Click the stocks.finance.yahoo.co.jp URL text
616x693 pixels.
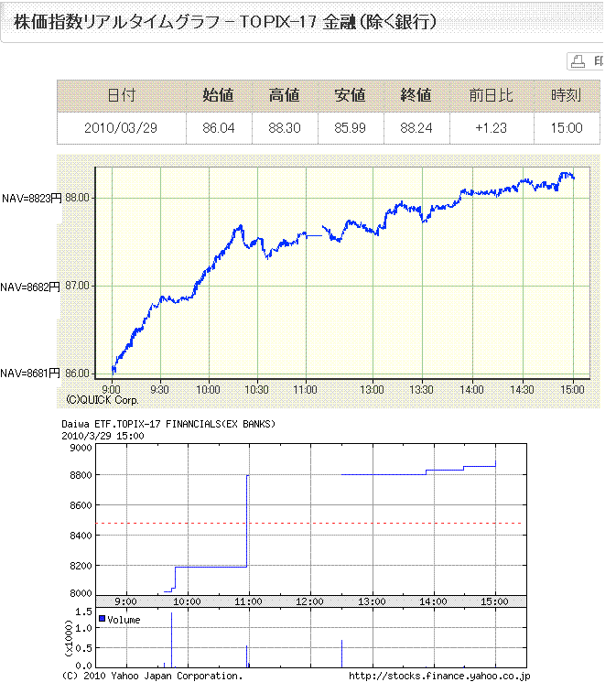point(438,677)
